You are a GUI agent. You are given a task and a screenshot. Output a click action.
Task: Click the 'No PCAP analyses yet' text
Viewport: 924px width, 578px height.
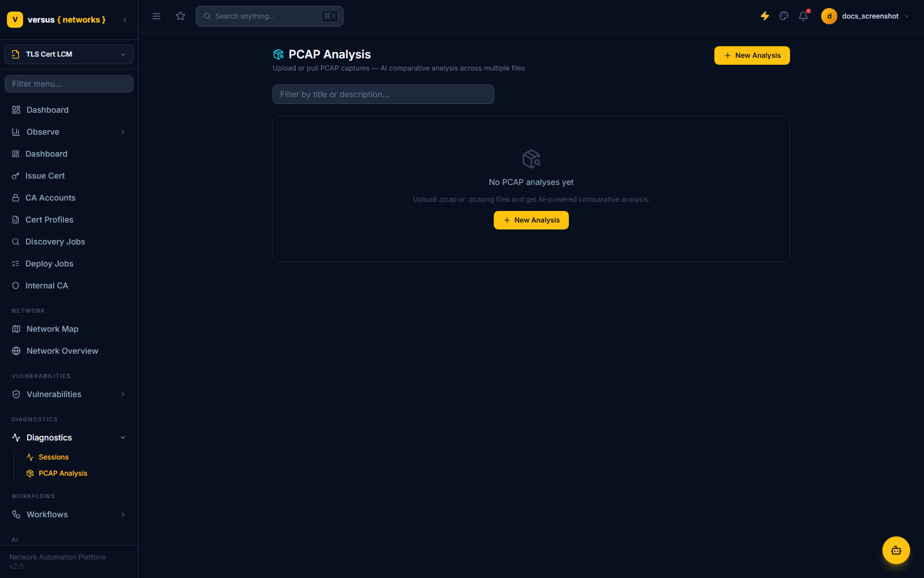(531, 182)
